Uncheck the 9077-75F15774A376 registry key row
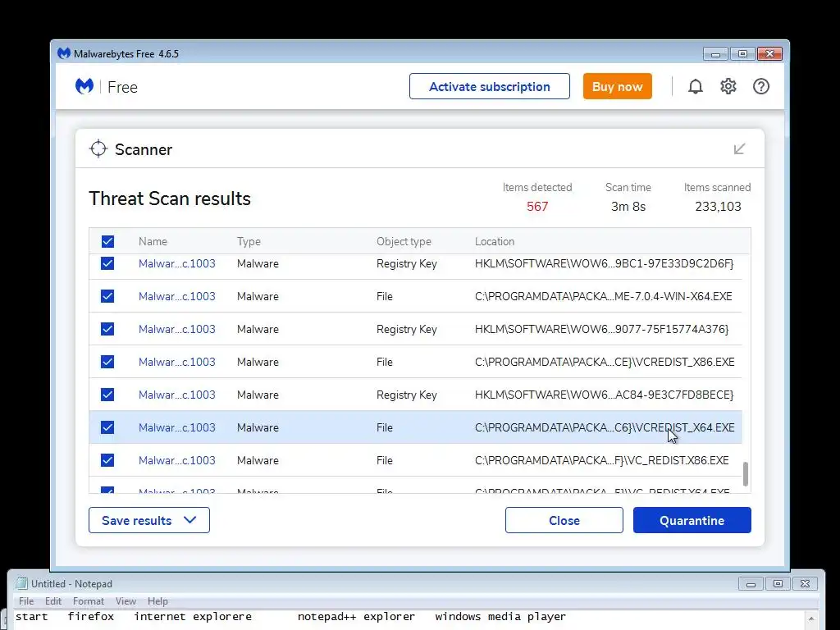This screenshot has height=630, width=840. (x=107, y=329)
